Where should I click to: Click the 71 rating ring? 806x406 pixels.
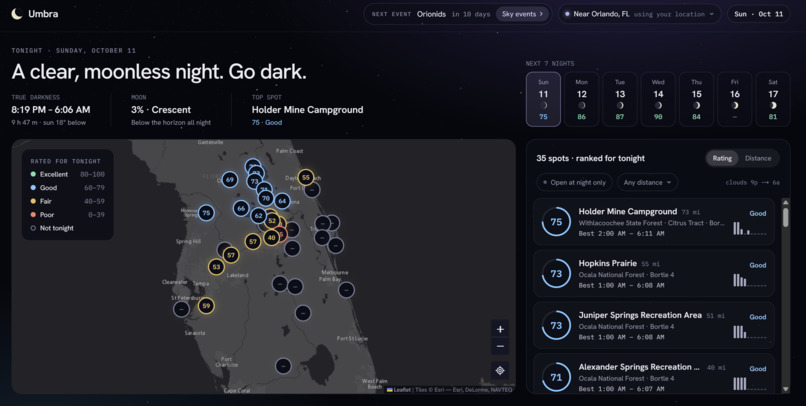pyautogui.click(x=556, y=377)
